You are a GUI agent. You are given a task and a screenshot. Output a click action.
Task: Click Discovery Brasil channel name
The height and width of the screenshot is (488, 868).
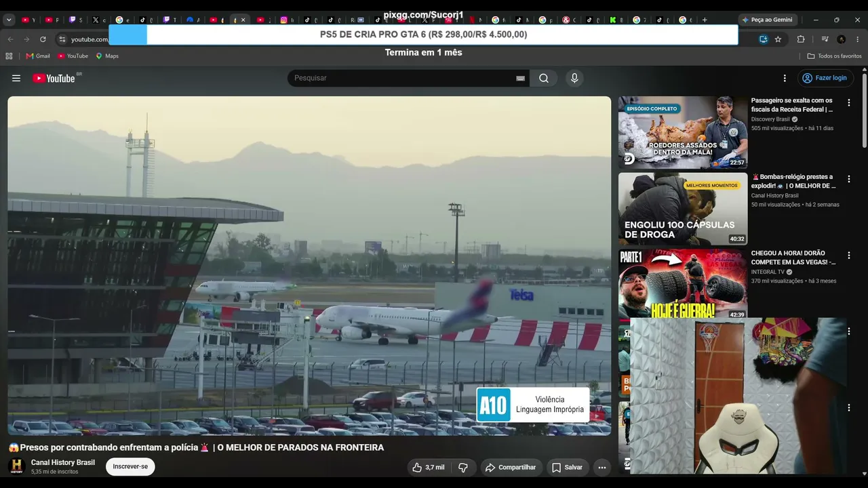(770, 119)
